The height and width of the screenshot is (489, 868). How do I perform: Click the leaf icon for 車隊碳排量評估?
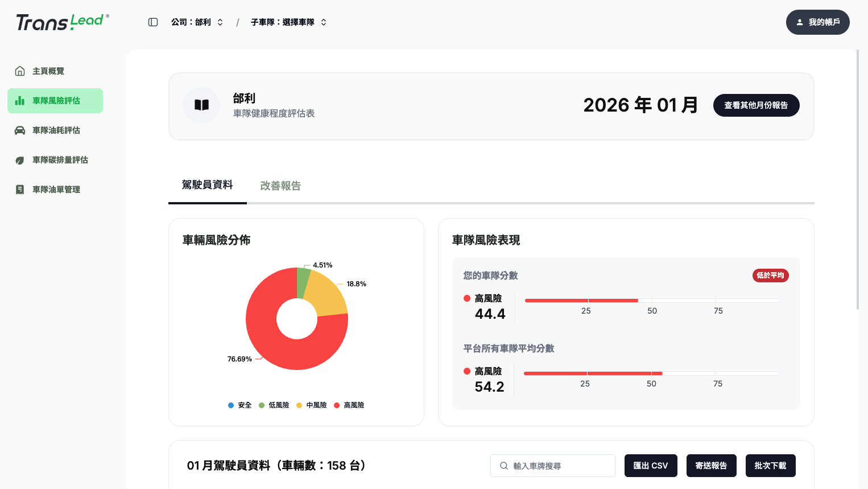(x=20, y=160)
